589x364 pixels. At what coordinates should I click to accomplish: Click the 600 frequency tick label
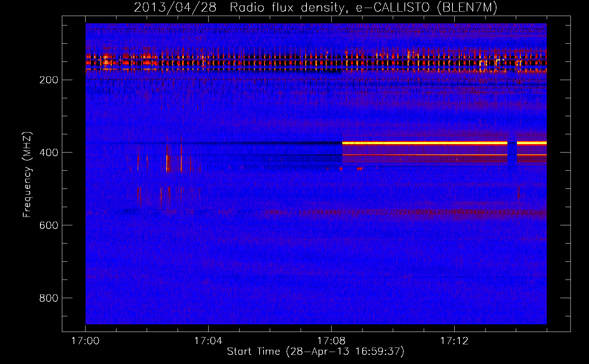[49, 225]
